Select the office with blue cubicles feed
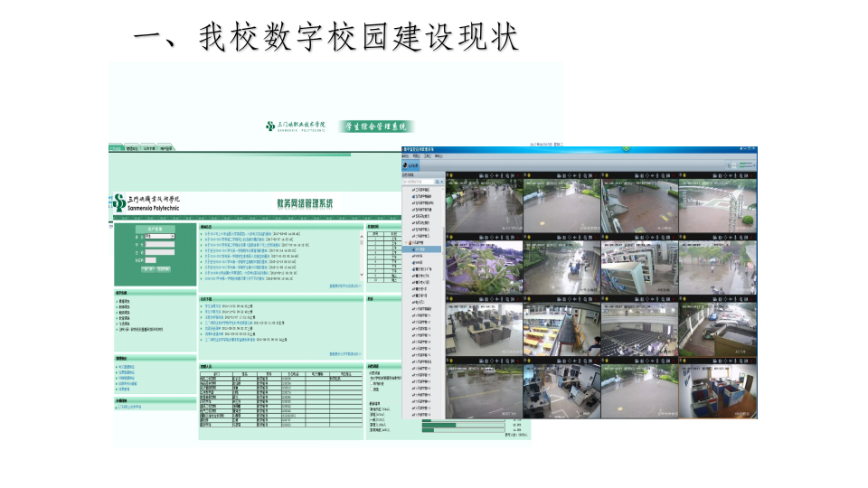Viewport: 868px width, 488px height. [717, 391]
